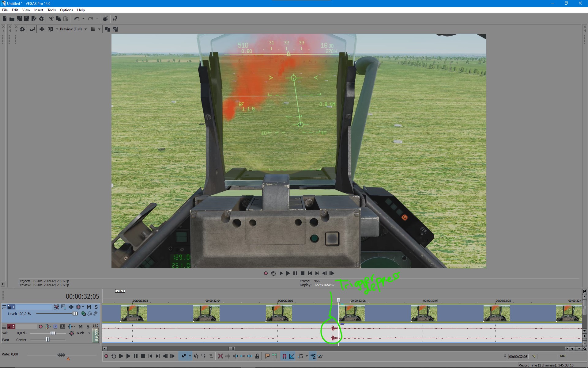Open the File menu
The width and height of the screenshot is (588, 368).
point(5,10)
